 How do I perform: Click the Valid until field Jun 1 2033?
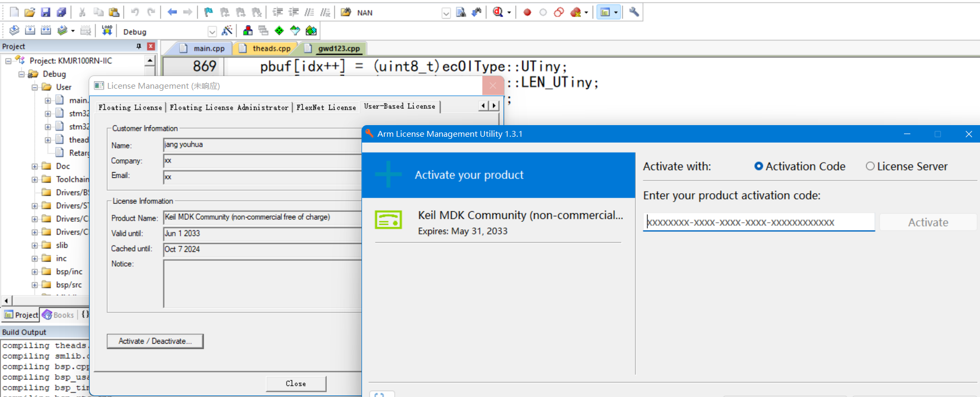point(262,234)
